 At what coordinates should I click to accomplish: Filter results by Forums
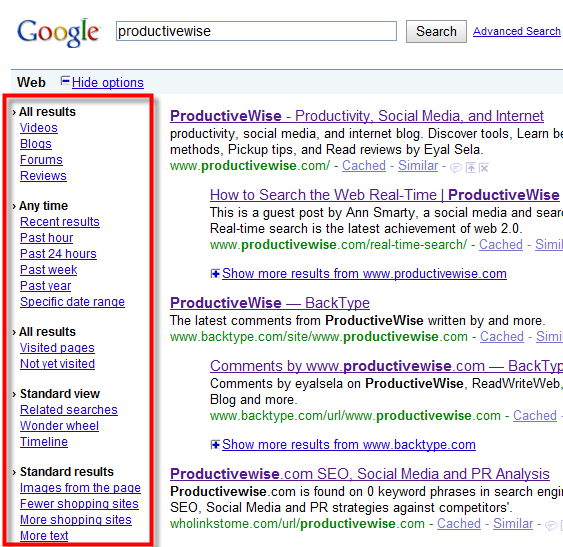pyautogui.click(x=41, y=160)
